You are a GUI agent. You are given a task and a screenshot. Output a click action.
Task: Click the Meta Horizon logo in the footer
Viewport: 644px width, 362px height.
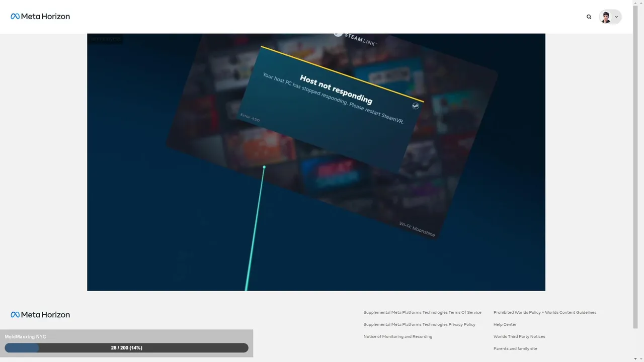(x=40, y=315)
